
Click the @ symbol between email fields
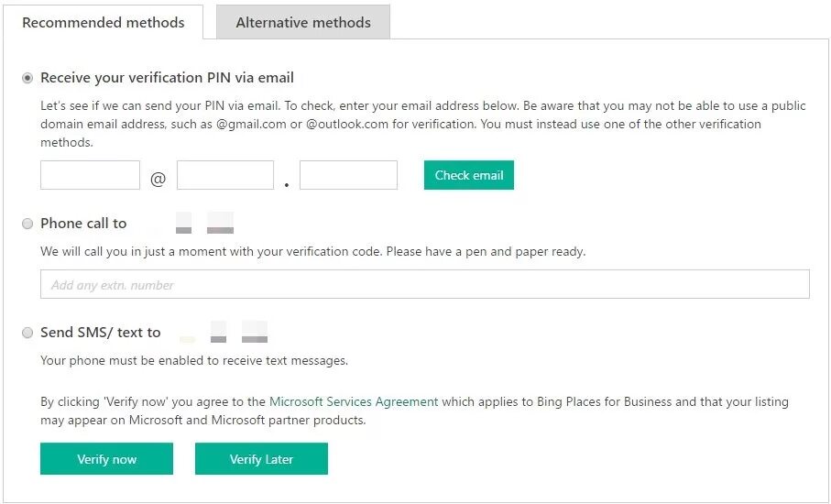pos(158,179)
